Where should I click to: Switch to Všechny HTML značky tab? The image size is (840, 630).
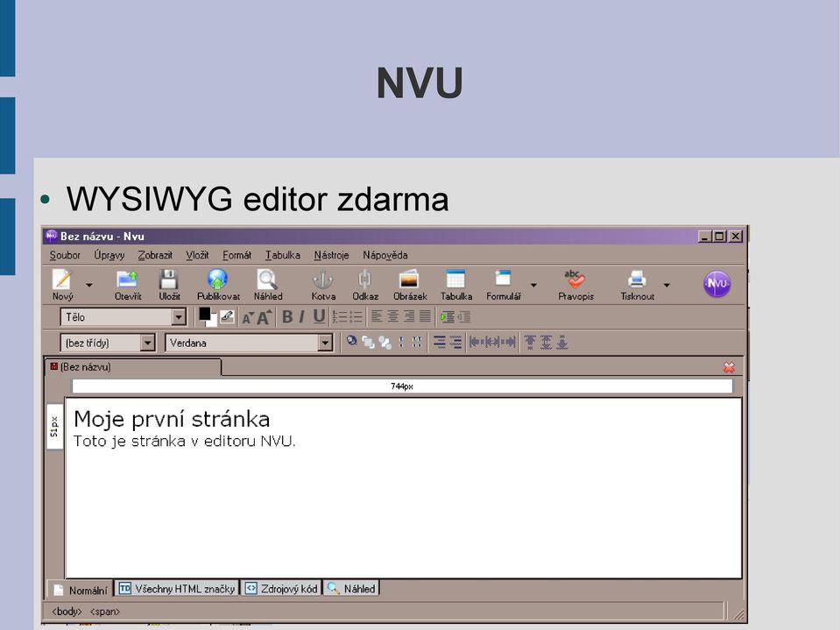click(177, 589)
